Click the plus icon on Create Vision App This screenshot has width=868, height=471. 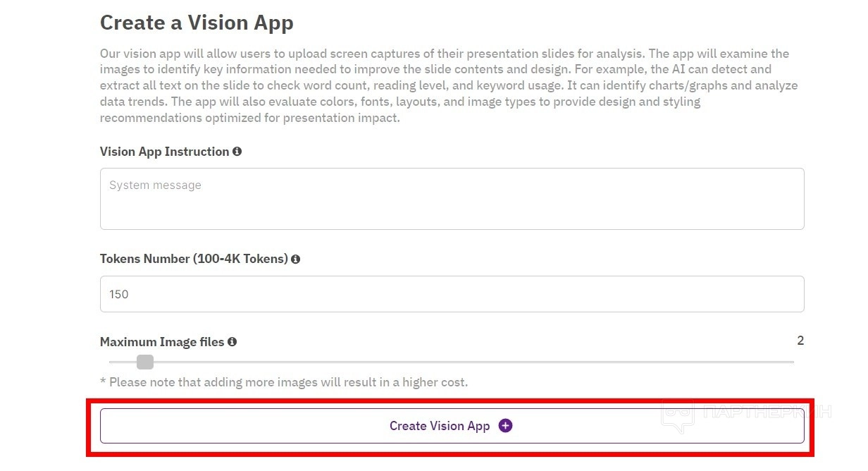[505, 426]
